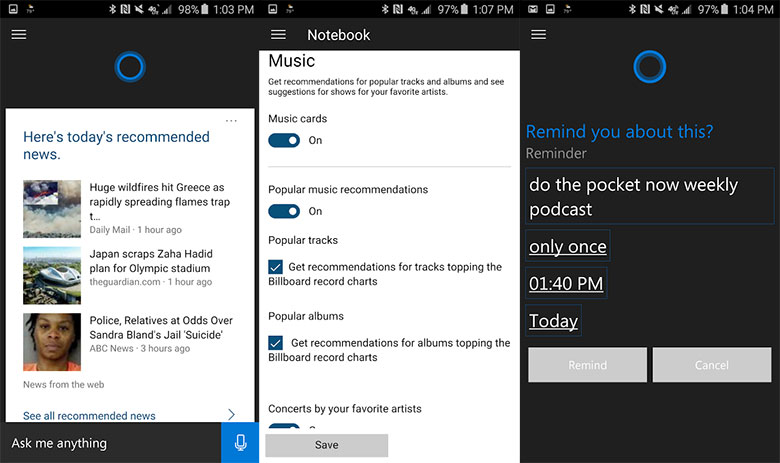780x463 pixels.
Task: Tap the Bluetooth icon in the news screen status bar
Action: 112,9
